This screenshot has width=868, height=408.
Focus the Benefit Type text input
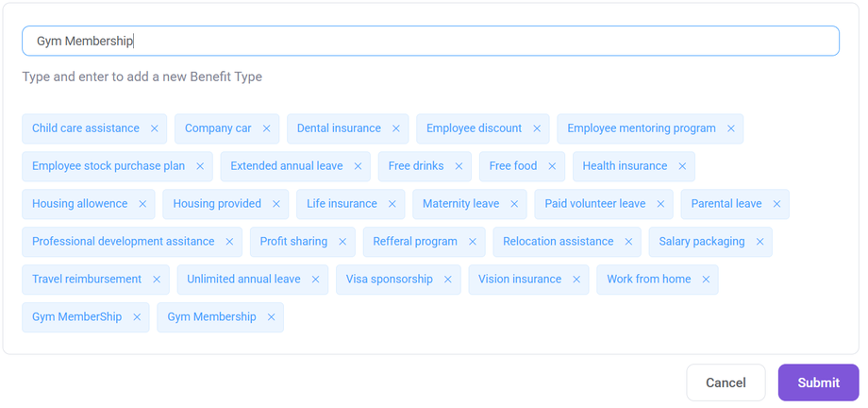point(430,41)
